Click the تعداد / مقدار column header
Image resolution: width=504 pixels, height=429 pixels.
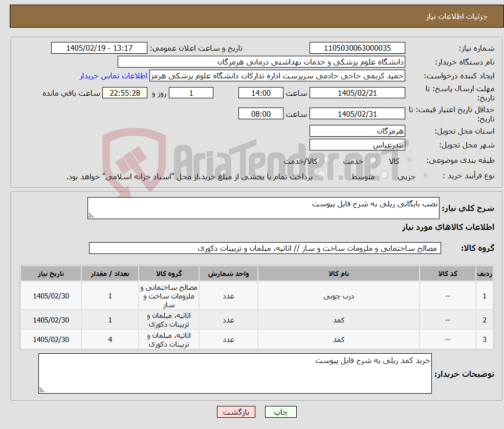110,273
